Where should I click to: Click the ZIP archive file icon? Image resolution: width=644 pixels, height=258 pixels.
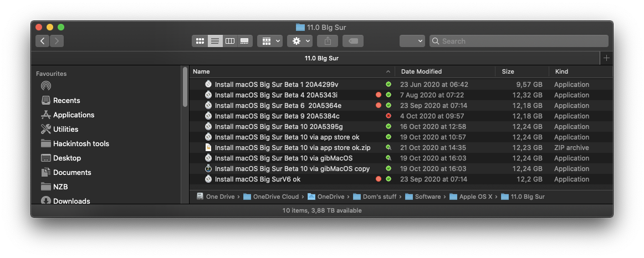coord(208,147)
